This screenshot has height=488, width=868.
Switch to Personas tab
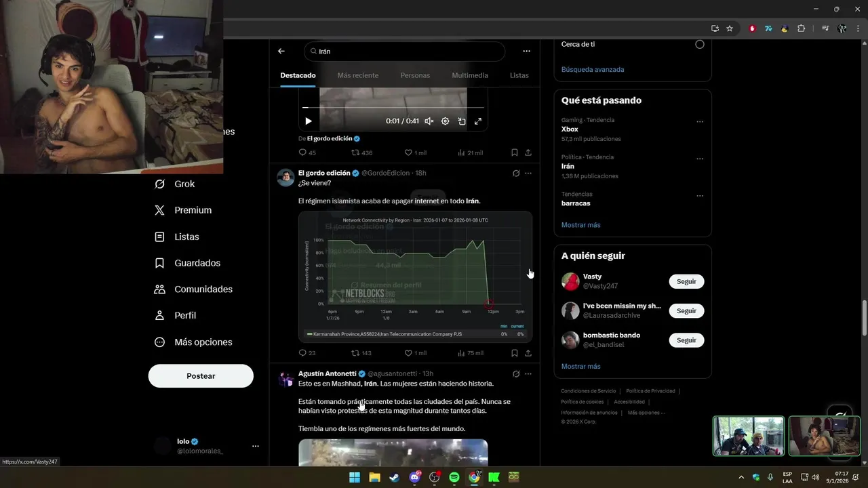tap(415, 75)
